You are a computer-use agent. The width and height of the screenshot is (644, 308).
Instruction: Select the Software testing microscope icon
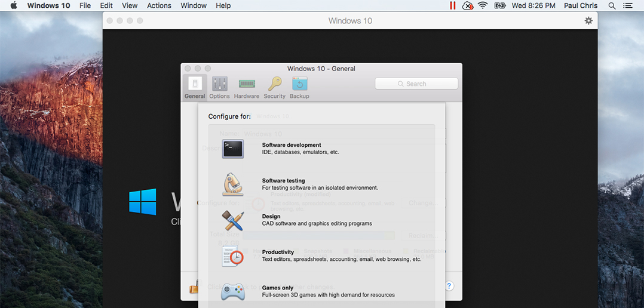233,184
